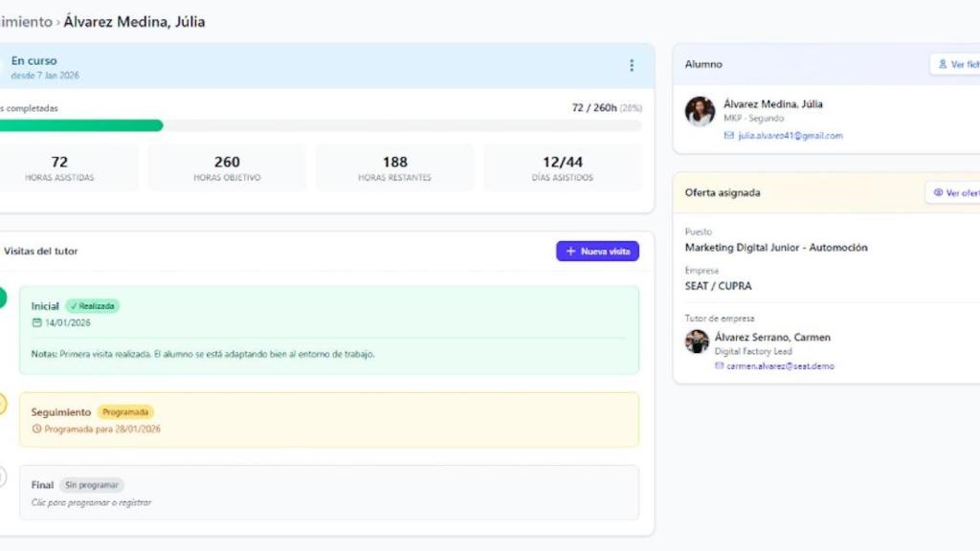Open the Final visit card
Screen dimensions: 980x551
328,493
